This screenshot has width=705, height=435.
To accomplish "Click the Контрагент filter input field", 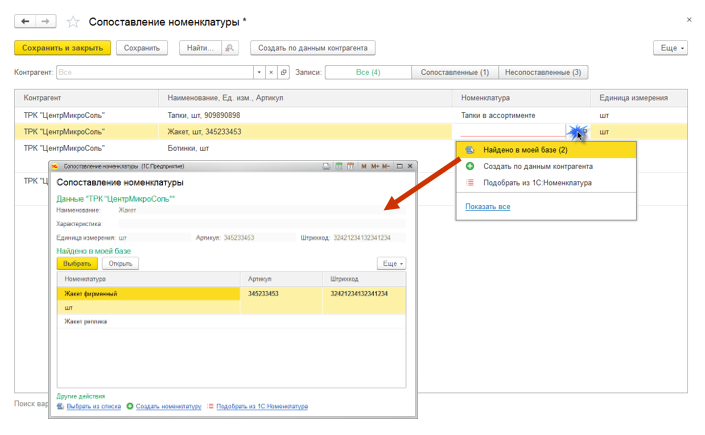I will pos(155,72).
